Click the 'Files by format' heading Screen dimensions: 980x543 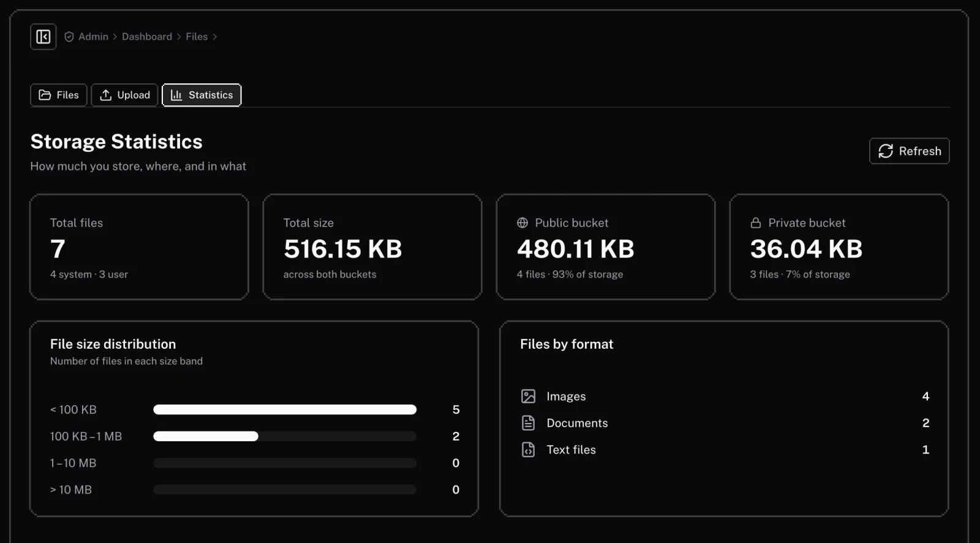tap(567, 344)
